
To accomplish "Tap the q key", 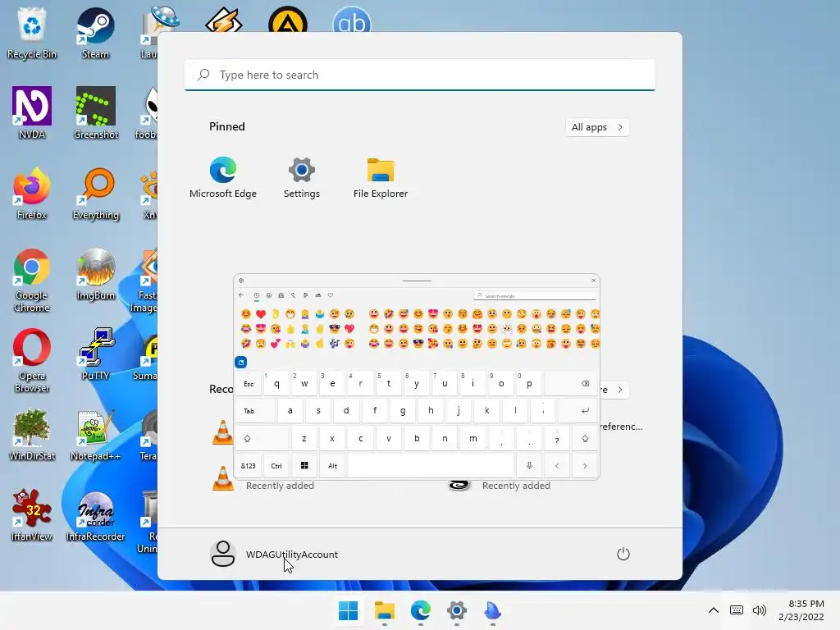I will (276, 384).
